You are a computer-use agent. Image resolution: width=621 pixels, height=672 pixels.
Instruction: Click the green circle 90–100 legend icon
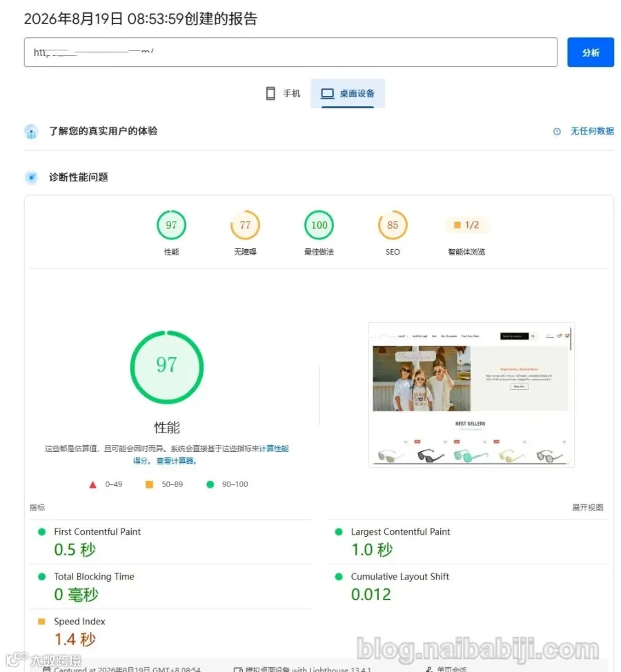(x=210, y=484)
